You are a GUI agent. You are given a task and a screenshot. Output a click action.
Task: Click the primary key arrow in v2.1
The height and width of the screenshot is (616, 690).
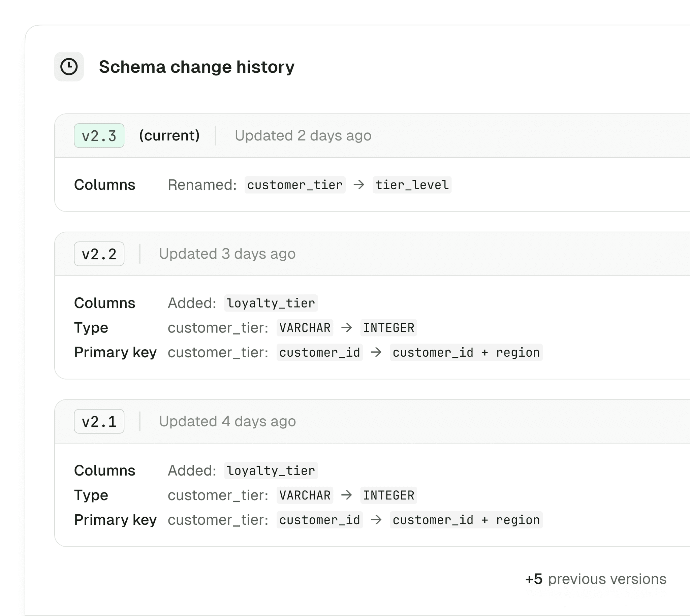click(376, 520)
